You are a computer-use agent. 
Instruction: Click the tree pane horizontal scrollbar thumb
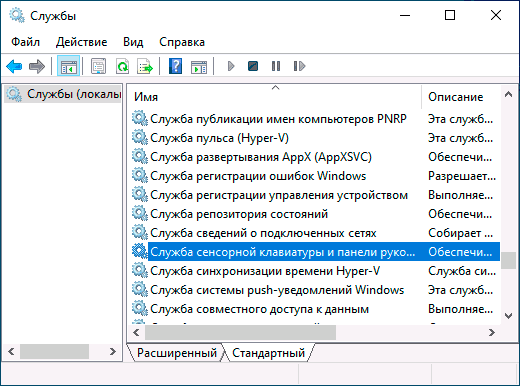coord(54,351)
